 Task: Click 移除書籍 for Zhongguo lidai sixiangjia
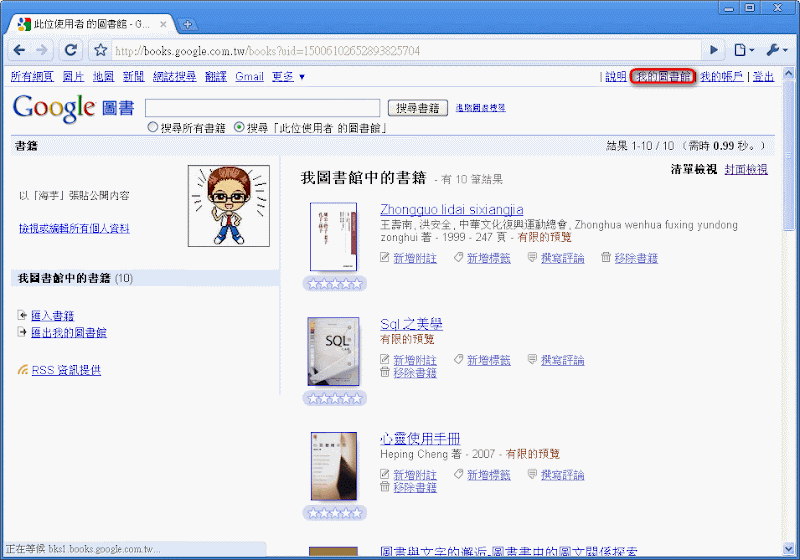(636, 258)
